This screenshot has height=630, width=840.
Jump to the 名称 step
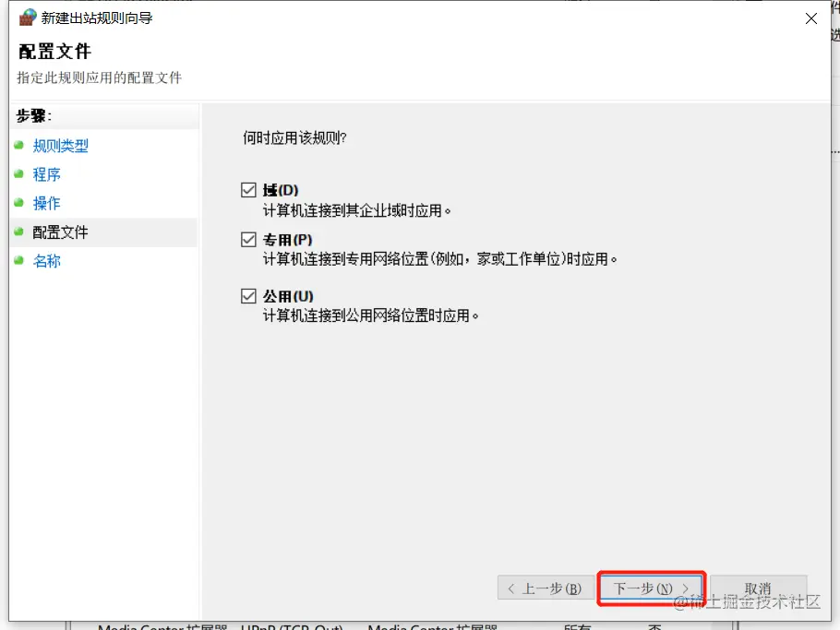[x=48, y=261]
